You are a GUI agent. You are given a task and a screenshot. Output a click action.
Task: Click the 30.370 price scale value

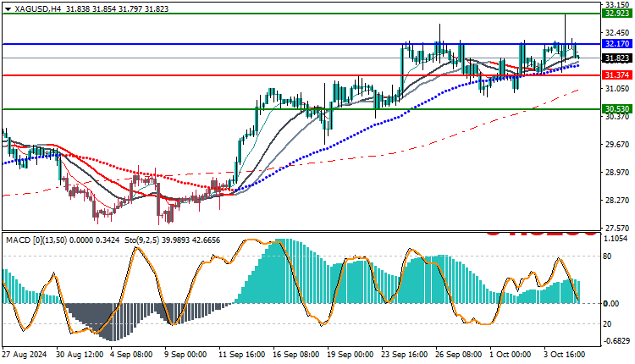(x=616, y=117)
